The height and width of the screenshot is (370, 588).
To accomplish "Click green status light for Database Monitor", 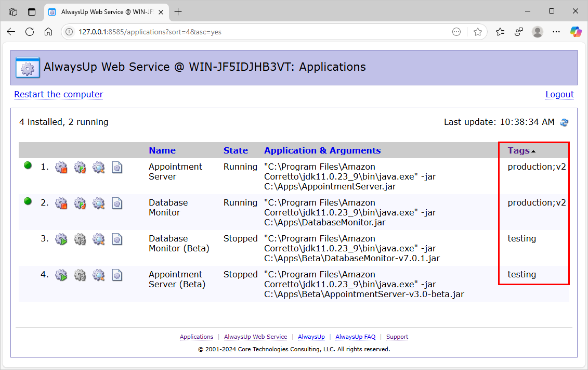I will click(28, 201).
